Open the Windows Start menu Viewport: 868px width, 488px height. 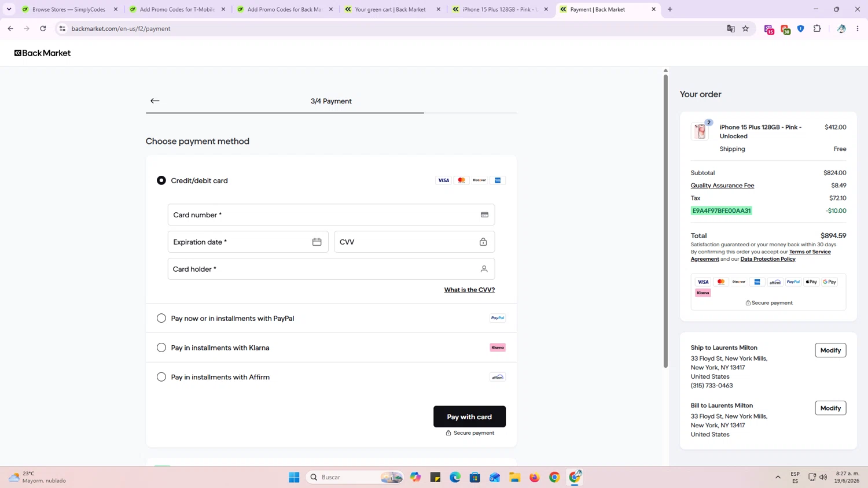294,477
